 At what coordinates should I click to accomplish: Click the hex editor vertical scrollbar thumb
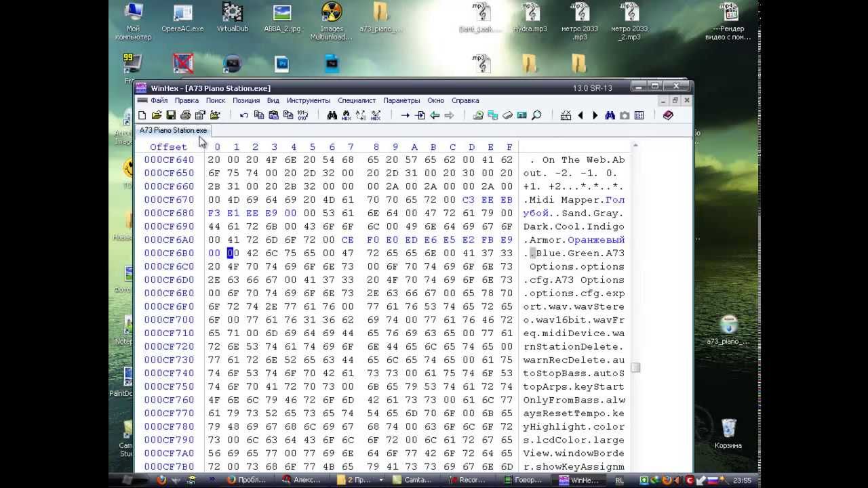click(x=635, y=367)
